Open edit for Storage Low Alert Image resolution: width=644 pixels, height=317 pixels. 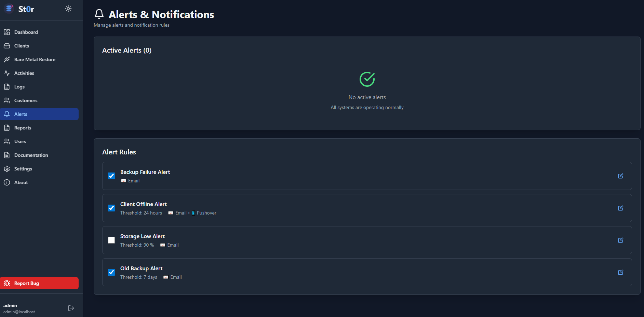pos(620,240)
